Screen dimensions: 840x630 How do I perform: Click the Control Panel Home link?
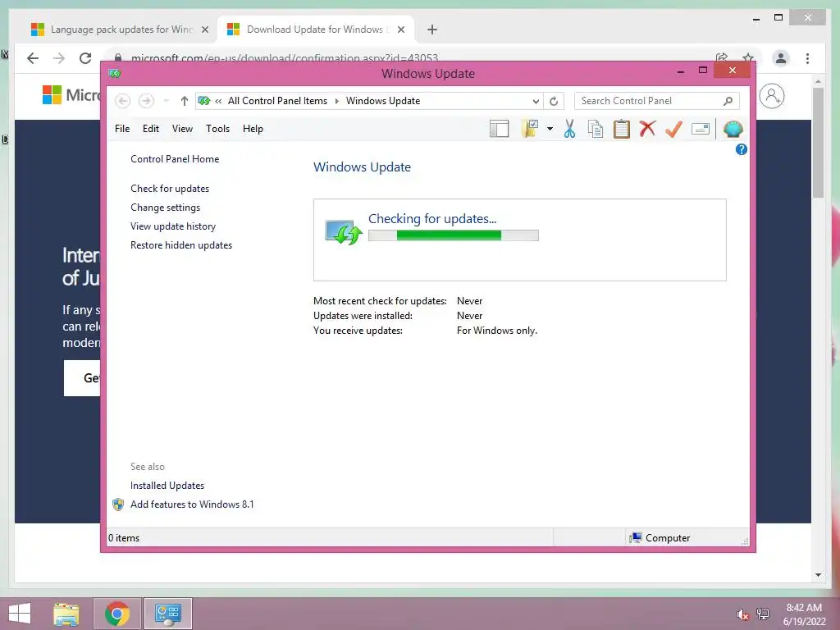point(175,159)
